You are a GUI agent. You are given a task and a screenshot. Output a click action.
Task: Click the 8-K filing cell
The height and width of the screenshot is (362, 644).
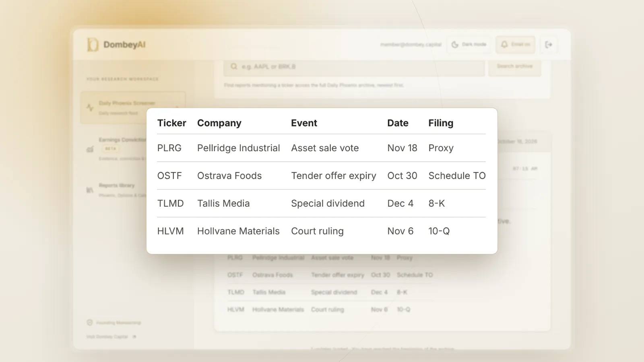(x=437, y=204)
